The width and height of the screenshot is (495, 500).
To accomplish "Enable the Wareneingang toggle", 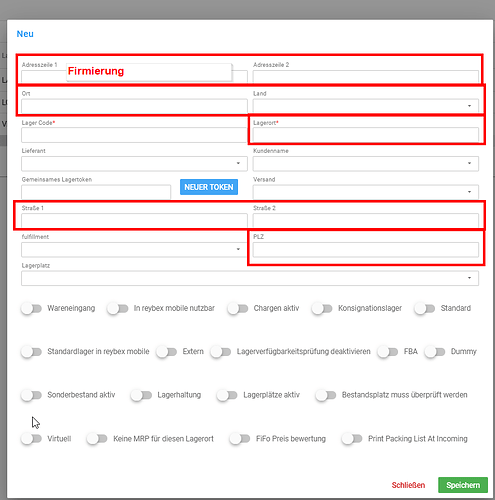I will click(x=31, y=308).
